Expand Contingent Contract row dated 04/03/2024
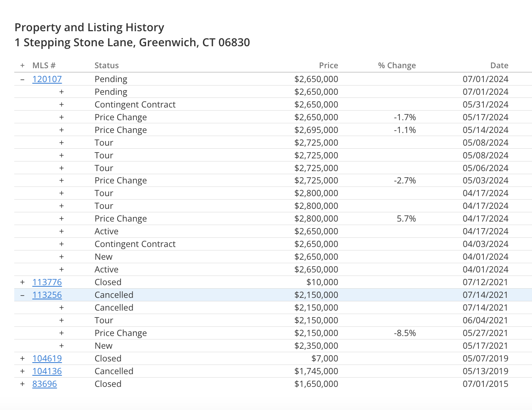The width and height of the screenshot is (532, 410). click(61, 244)
